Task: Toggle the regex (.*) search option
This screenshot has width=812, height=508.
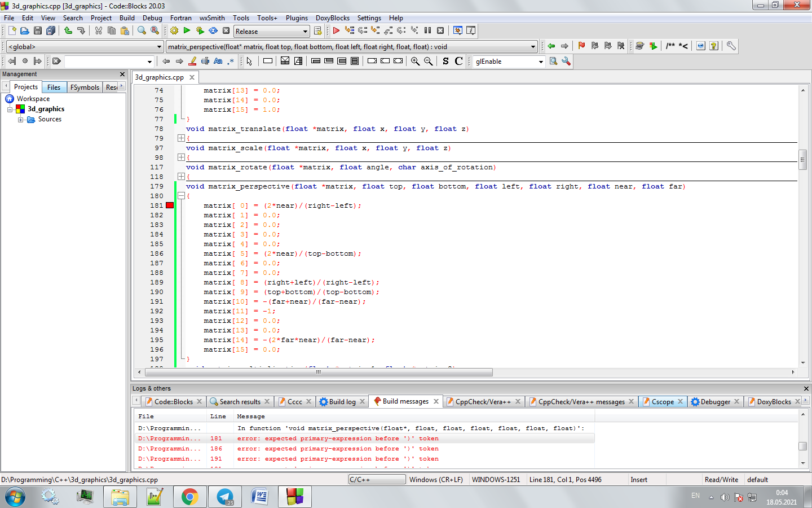Action: point(231,62)
